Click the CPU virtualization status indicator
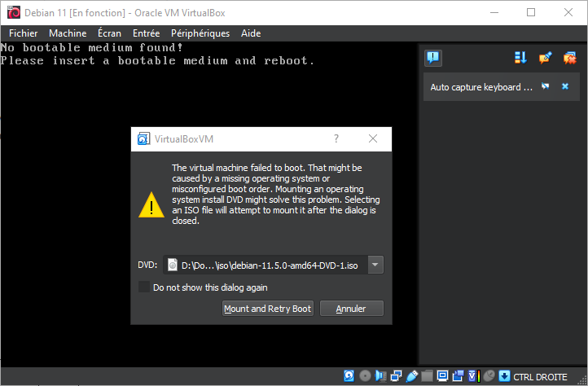The height and width of the screenshot is (386, 588). tap(474, 375)
